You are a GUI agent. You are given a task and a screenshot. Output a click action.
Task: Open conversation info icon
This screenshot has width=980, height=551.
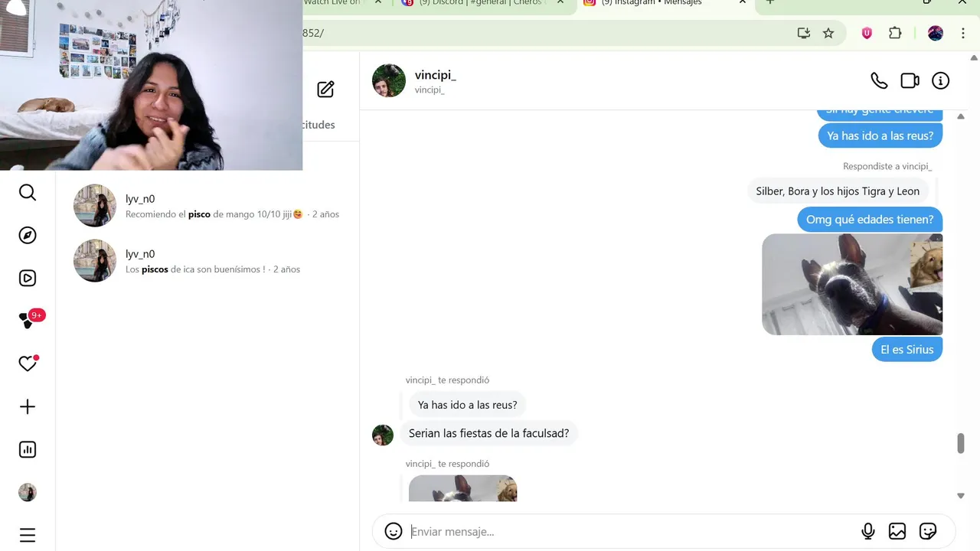(940, 80)
